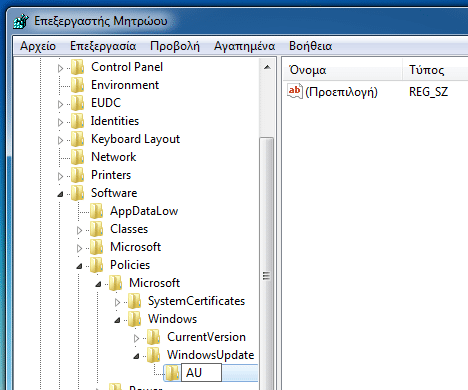The width and height of the screenshot is (468, 390).
Task: Open the Επεξεργασία menu
Action: tap(103, 46)
